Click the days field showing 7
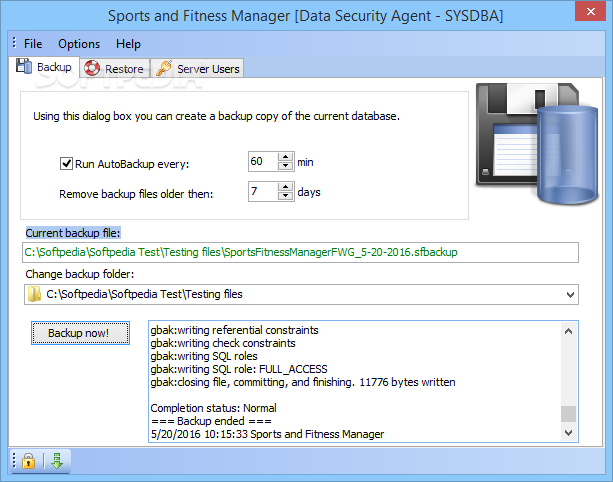This screenshot has height=482, width=613. click(x=263, y=191)
